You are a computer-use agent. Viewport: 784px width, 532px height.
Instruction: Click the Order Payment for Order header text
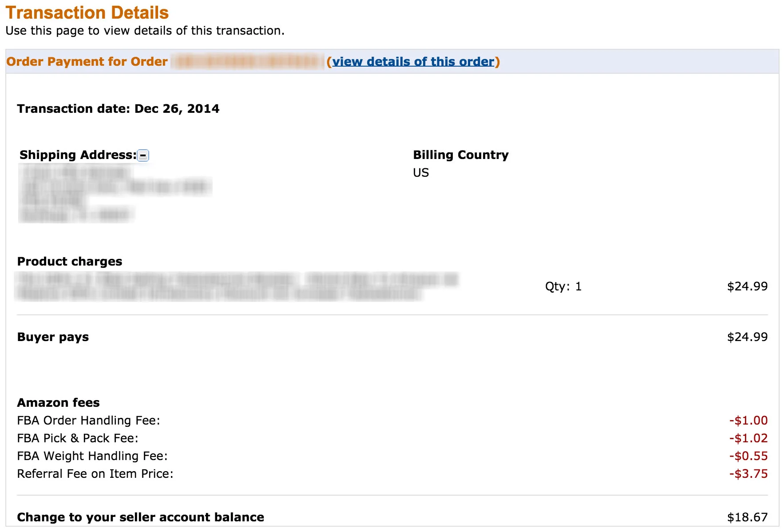pos(87,62)
